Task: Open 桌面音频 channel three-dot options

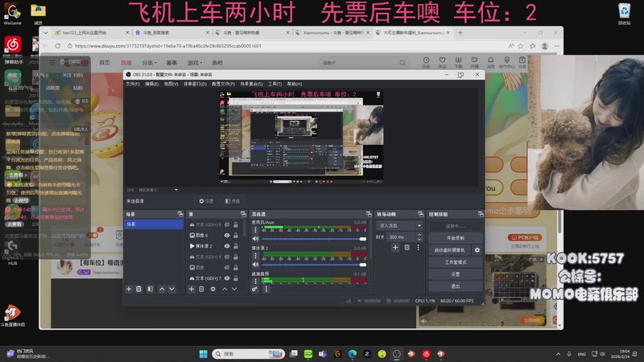Action: point(255,281)
